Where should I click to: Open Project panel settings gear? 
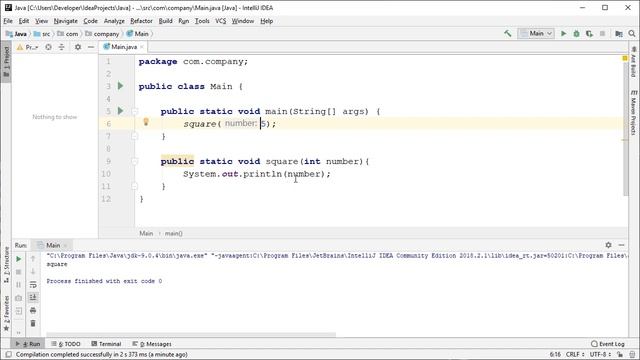pyautogui.click(x=78, y=47)
